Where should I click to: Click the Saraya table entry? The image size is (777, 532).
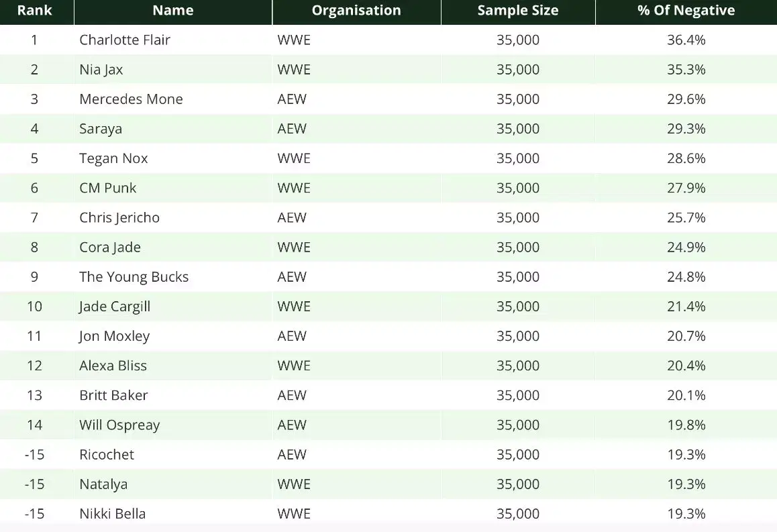point(101,129)
